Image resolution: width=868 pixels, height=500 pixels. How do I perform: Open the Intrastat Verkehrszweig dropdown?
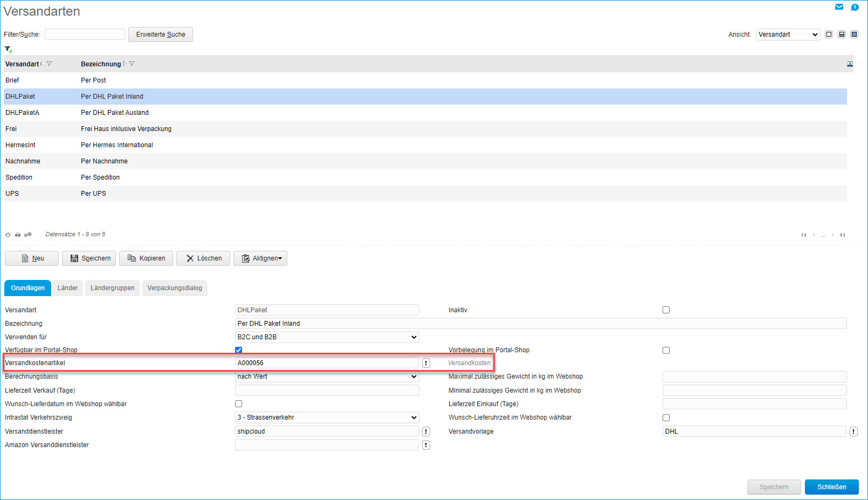point(327,417)
